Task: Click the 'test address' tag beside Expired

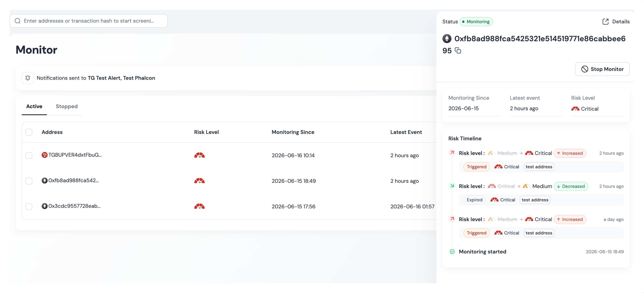Action: pyautogui.click(x=535, y=200)
